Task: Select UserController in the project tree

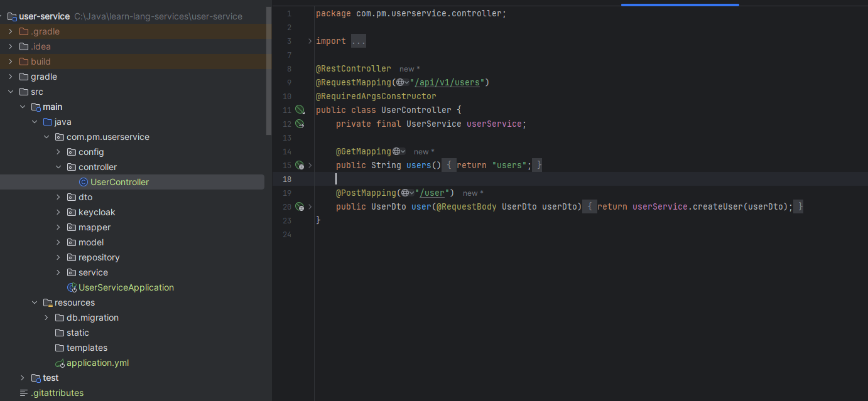Action: pos(119,182)
